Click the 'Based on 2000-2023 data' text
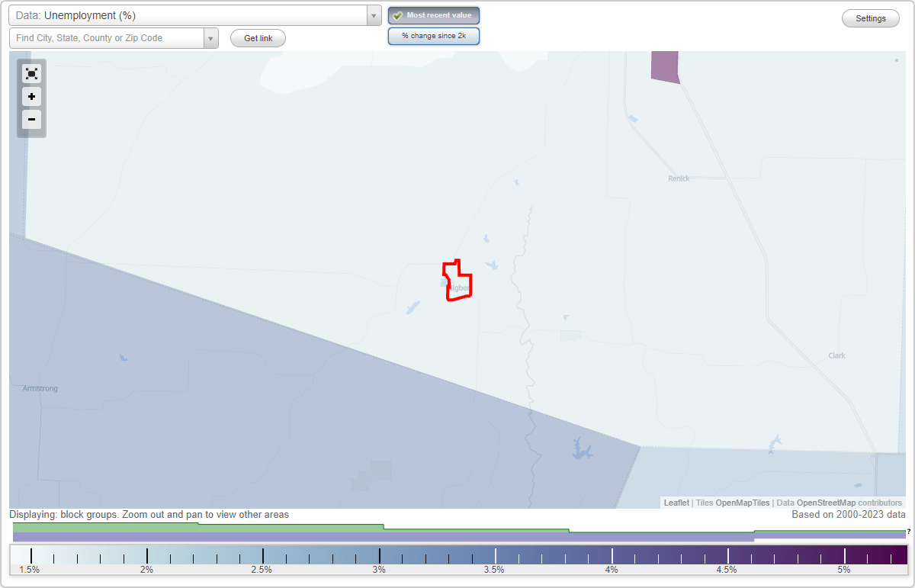The image size is (915, 588). click(x=849, y=515)
